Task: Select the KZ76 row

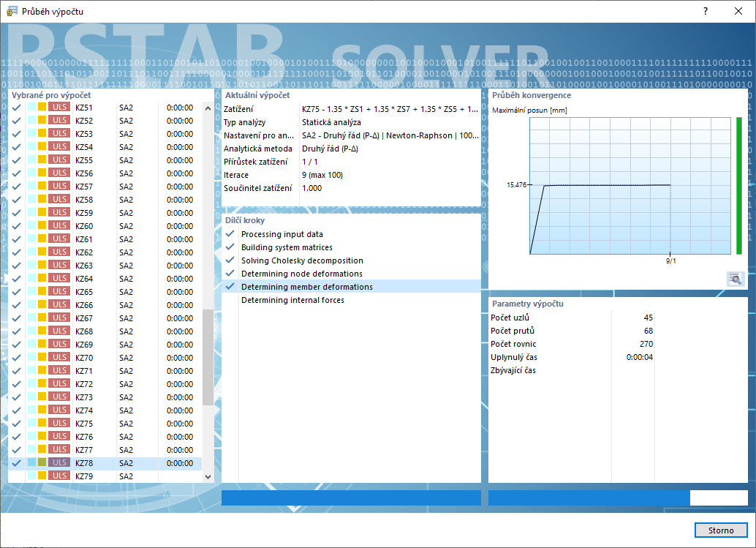Action: [x=105, y=437]
